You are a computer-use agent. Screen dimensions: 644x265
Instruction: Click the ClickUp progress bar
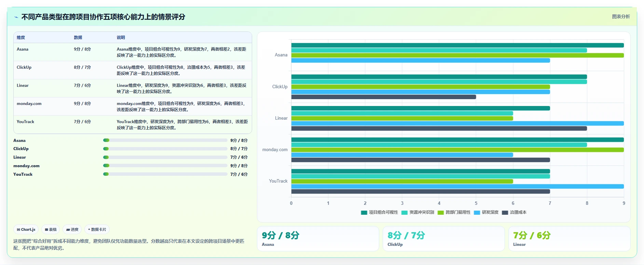tap(165, 149)
